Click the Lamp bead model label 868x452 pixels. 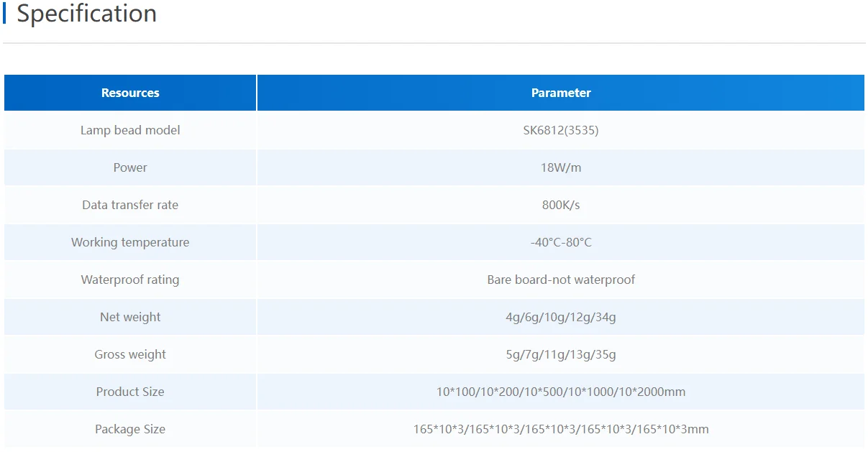130,130
